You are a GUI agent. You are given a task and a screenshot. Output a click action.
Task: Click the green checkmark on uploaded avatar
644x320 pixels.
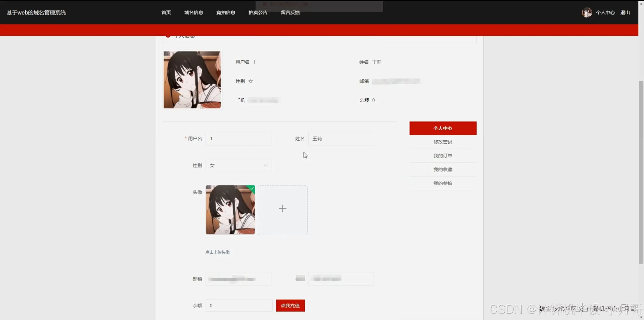(x=252, y=189)
